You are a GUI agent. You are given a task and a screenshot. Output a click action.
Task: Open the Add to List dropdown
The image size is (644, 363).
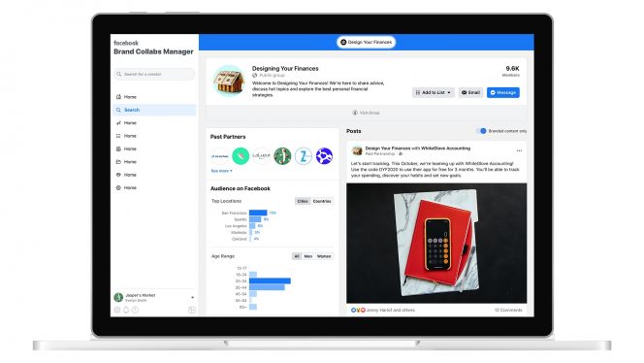pyautogui.click(x=434, y=92)
